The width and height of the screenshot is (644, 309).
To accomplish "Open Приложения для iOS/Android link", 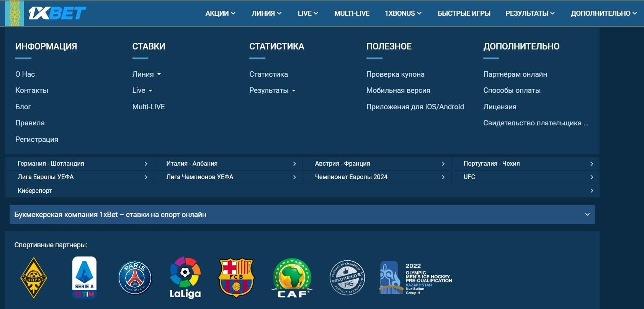I will (415, 107).
